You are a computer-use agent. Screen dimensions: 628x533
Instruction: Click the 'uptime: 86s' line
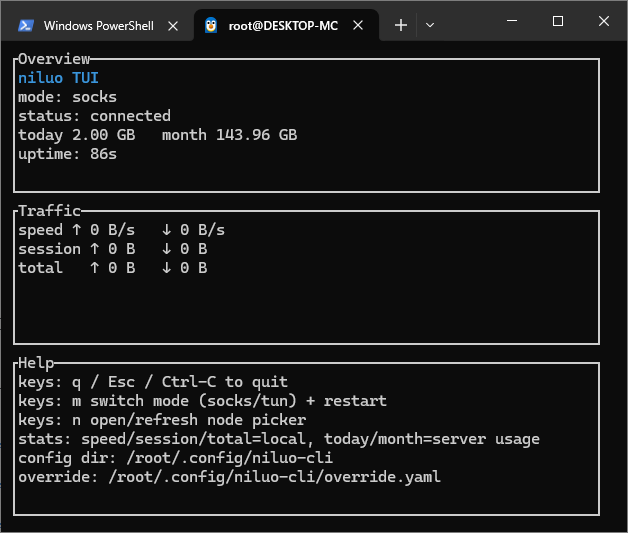[x=67, y=155]
